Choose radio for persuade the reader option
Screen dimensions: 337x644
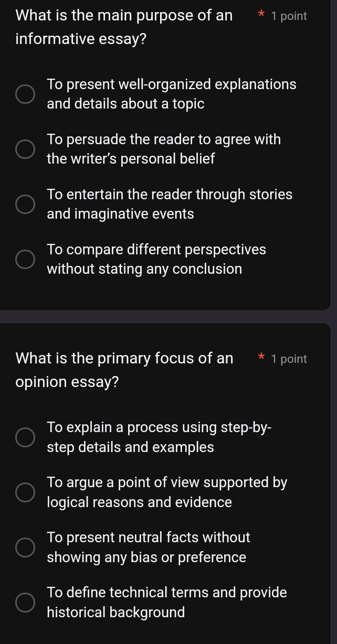(25, 149)
